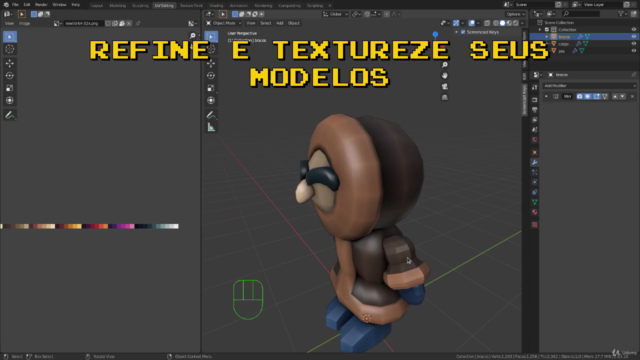Open the outliner filter dropdown

tap(622, 14)
